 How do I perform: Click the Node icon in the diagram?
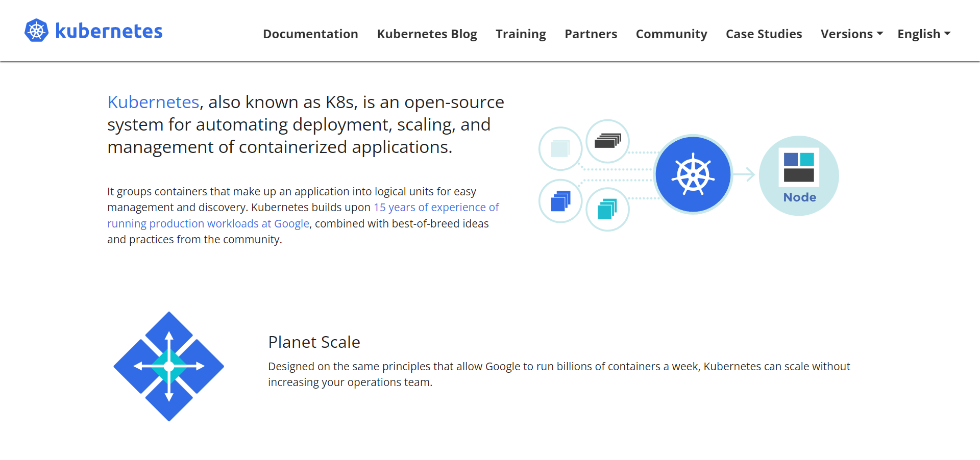point(799,175)
